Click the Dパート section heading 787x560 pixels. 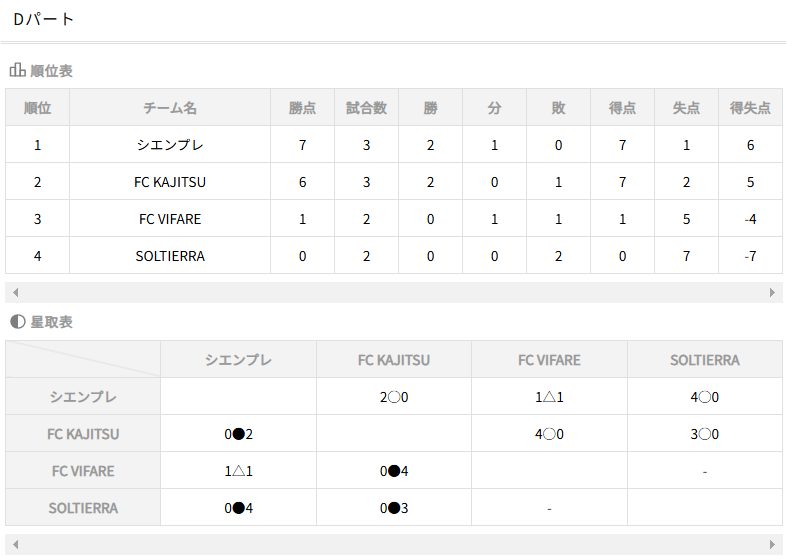[x=44, y=19]
